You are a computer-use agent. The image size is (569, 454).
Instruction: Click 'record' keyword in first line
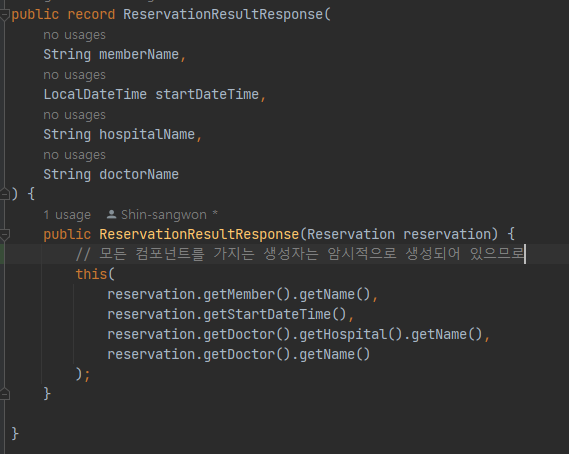(x=91, y=15)
